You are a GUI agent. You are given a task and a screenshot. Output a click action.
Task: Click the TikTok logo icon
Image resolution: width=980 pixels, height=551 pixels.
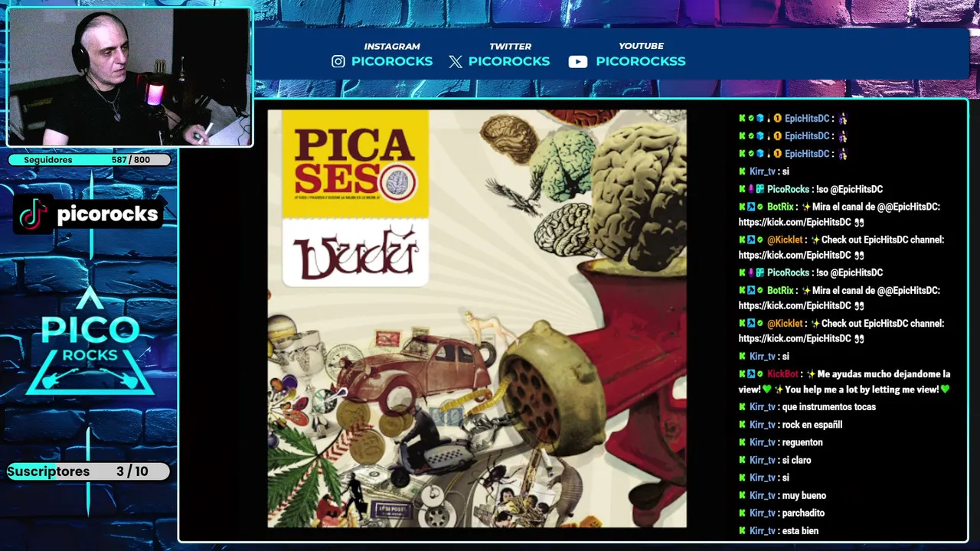(x=33, y=214)
